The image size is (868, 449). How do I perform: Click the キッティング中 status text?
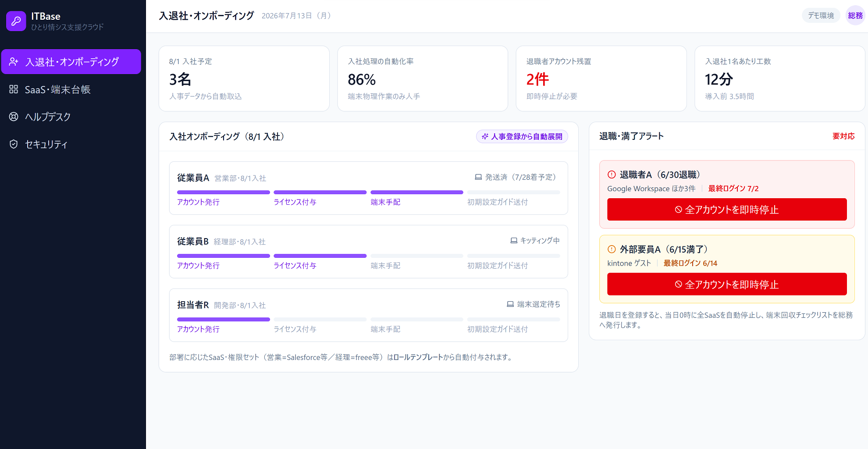[x=540, y=241]
